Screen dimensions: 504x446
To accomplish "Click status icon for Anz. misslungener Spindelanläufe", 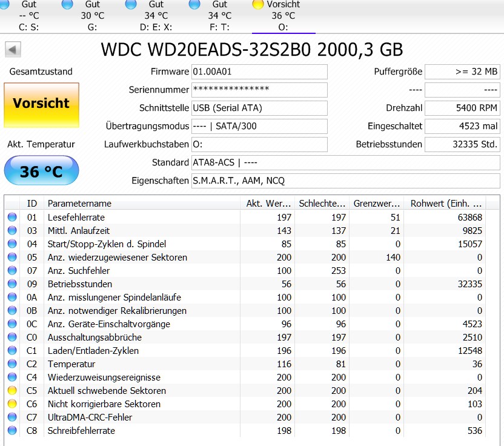I will point(12,297).
